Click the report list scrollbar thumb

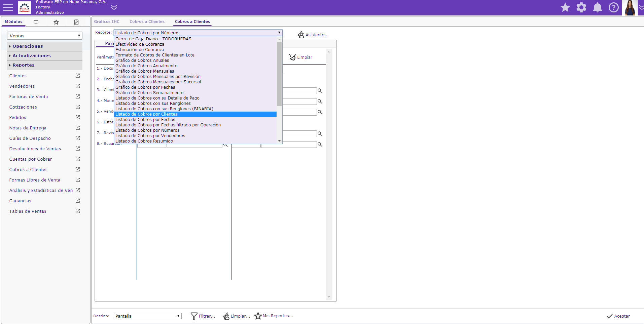(x=279, y=74)
